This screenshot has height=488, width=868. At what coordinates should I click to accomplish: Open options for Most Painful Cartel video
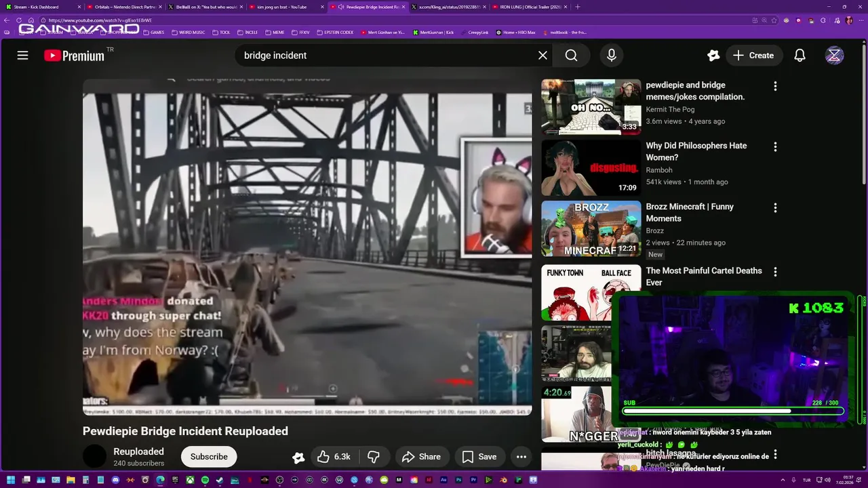(x=775, y=272)
